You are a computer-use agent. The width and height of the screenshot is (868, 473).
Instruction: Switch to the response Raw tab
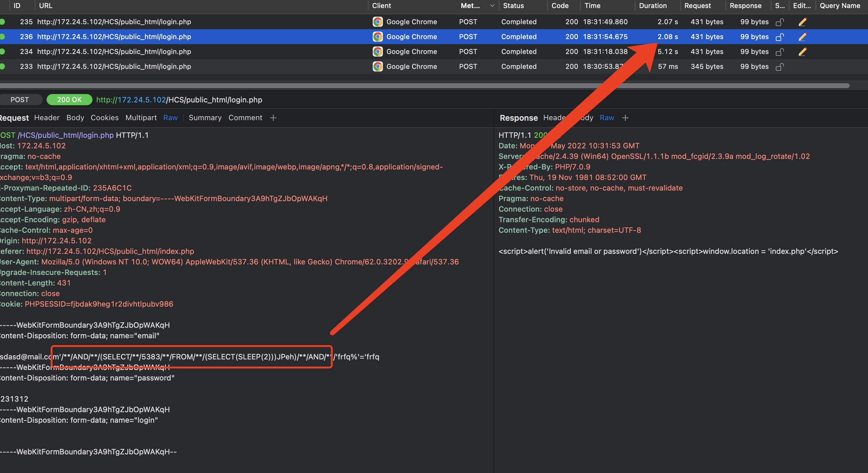(607, 118)
